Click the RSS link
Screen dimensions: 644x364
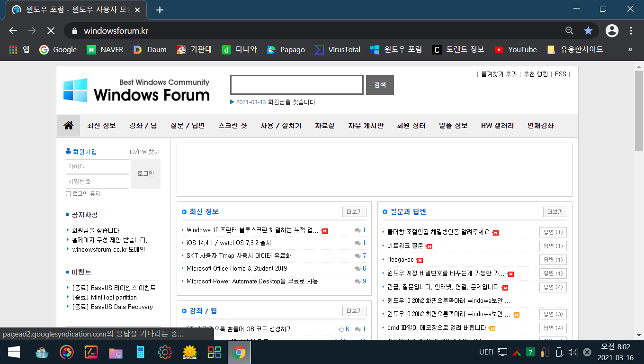(561, 74)
